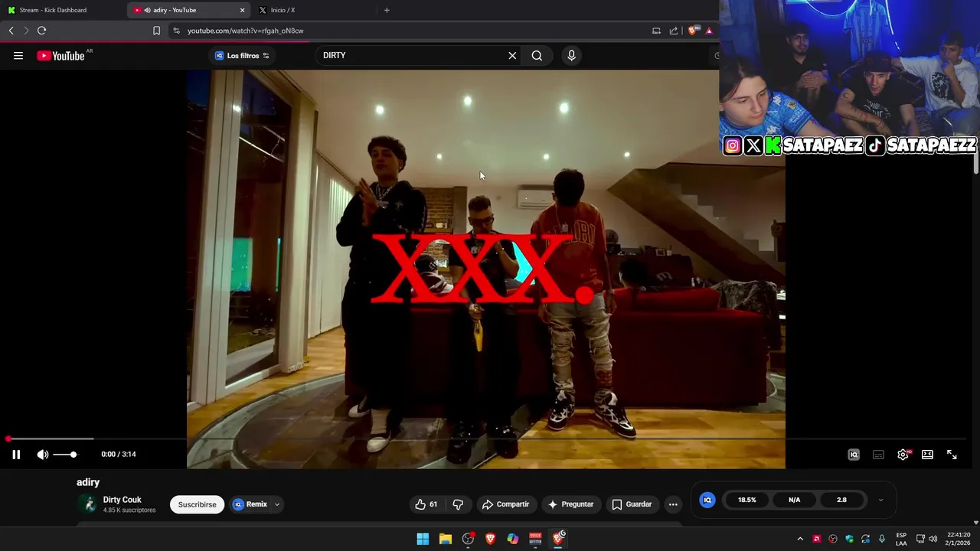The image size is (980, 551).
Task: Go forward in browser history
Action: pos(26,31)
